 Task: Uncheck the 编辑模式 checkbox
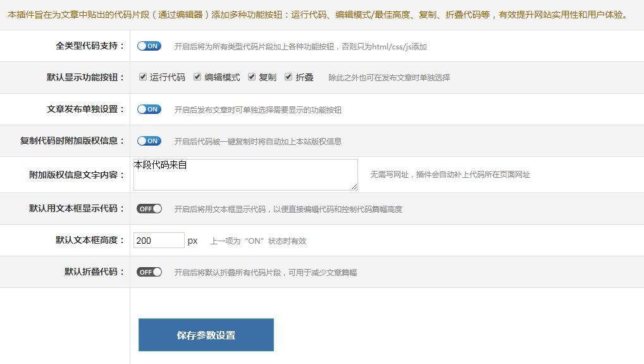[x=197, y=77]
